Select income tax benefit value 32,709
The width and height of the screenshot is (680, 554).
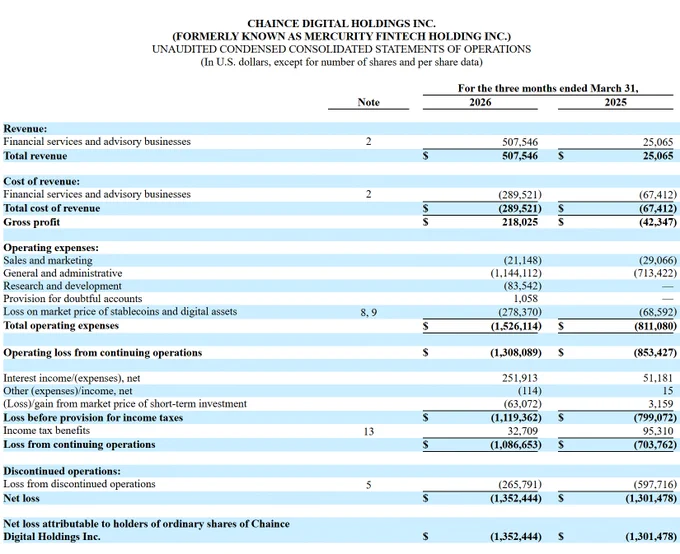pos(523,431)
